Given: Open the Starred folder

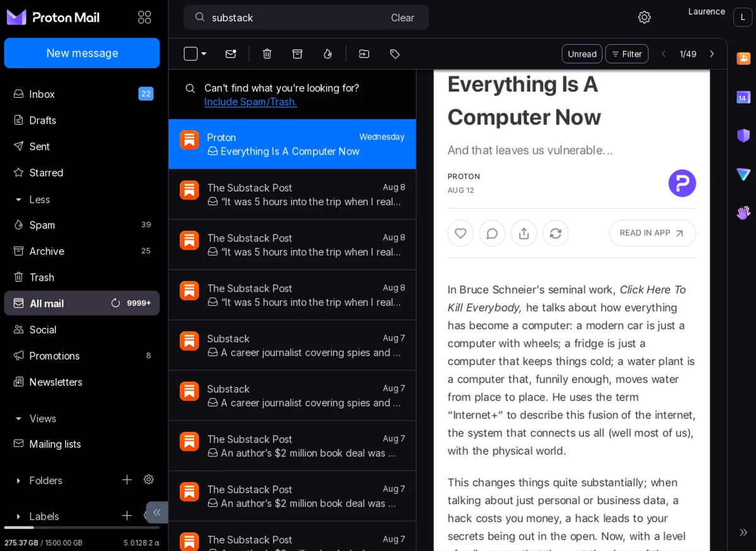Looking at the screenshot, I should [82, 173].
